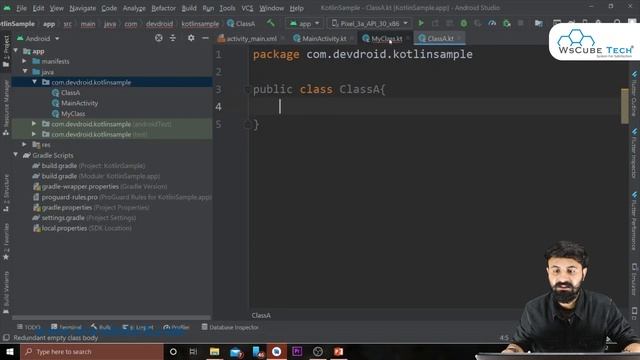The width and height of the screenshot is (640, 360).
Task: Open the Profiler tool window
Action: click(176, 327)
